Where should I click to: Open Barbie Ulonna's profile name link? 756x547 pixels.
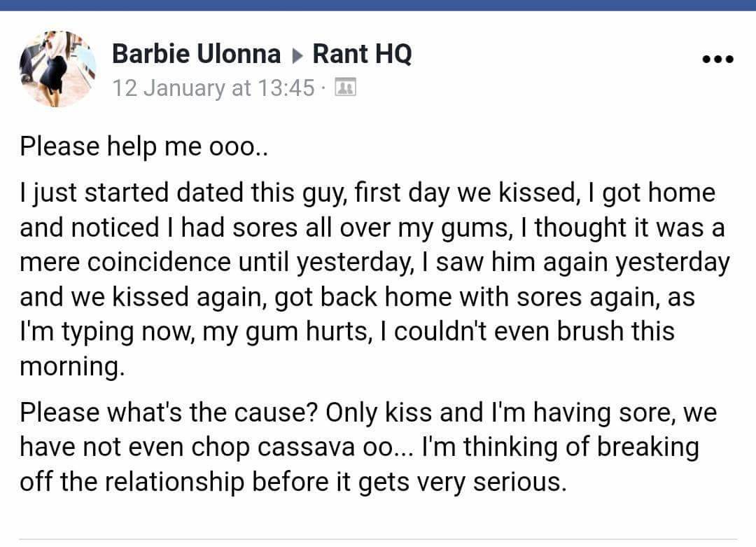coord(196,54)
